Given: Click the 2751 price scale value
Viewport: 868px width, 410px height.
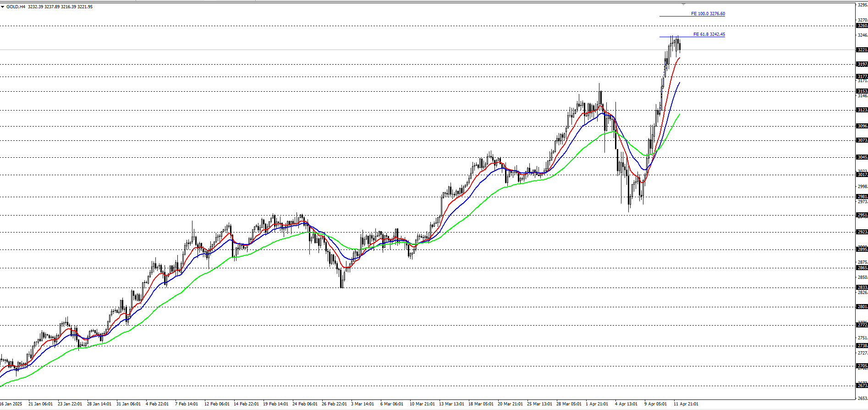Looking at the screenshot, I should coord(863,338).
